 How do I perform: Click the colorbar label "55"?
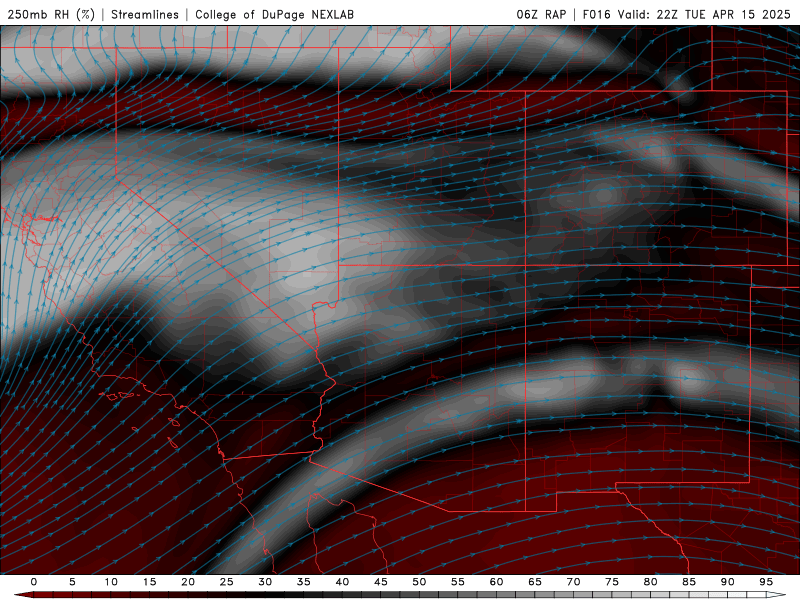pos(458,582)
